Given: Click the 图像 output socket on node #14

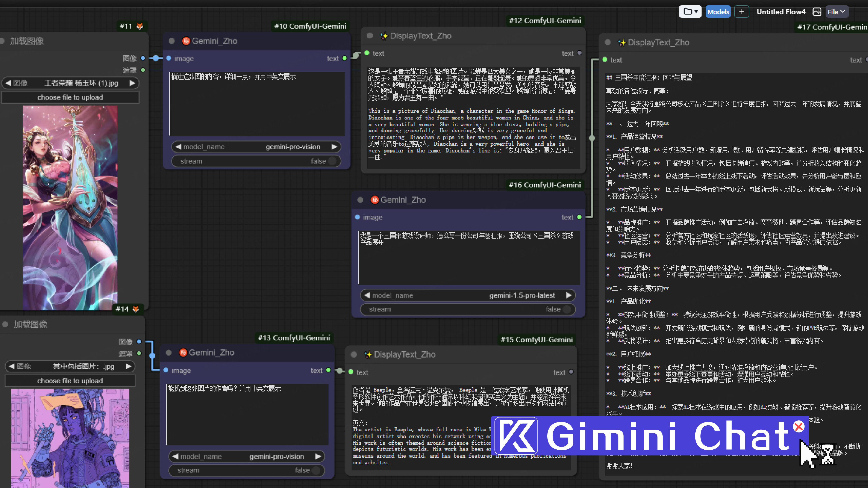Looking at the screenshot, I should [139, 342].
